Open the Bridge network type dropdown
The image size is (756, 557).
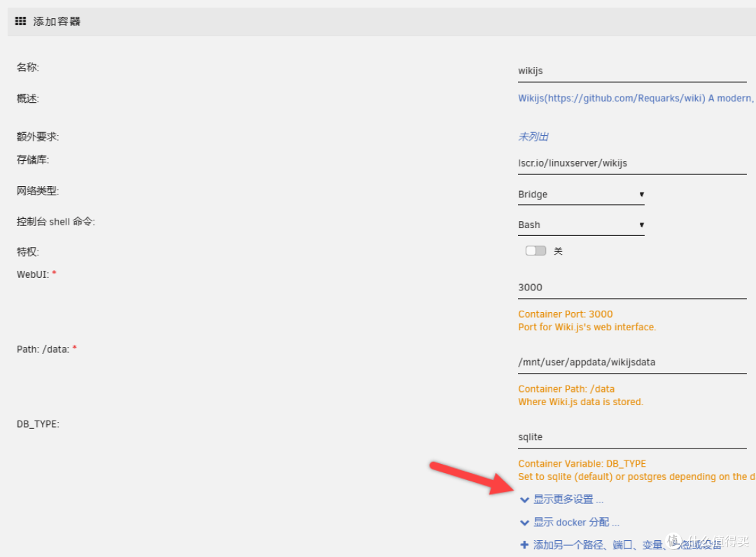581,195
